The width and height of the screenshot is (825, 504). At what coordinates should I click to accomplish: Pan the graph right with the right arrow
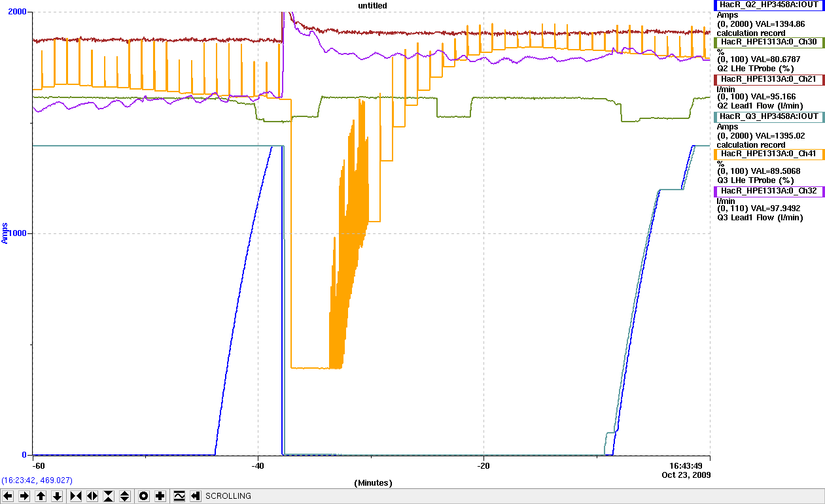coord(24,496)
